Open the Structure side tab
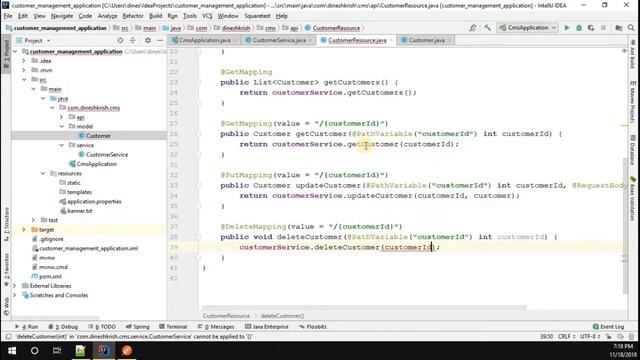 pyautogui.click(x=6, y=224)
